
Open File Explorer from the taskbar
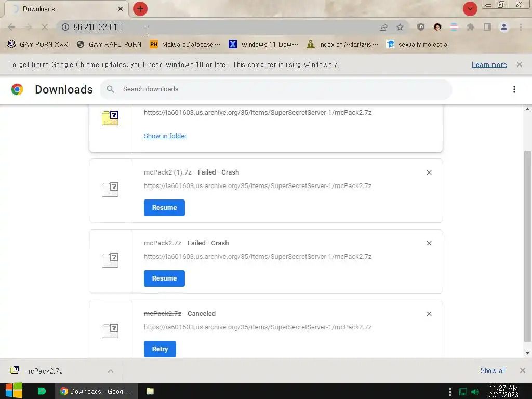(x=150, y=391)
